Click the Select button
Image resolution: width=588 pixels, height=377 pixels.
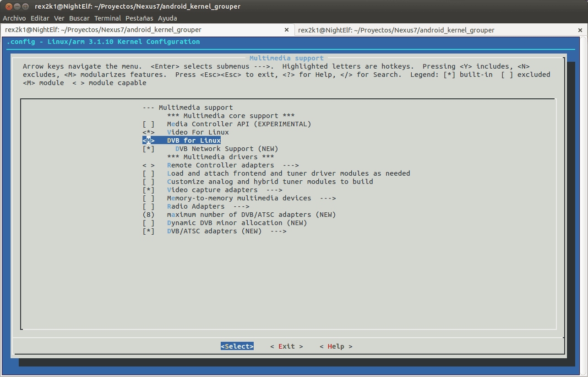tap(237, 346)
